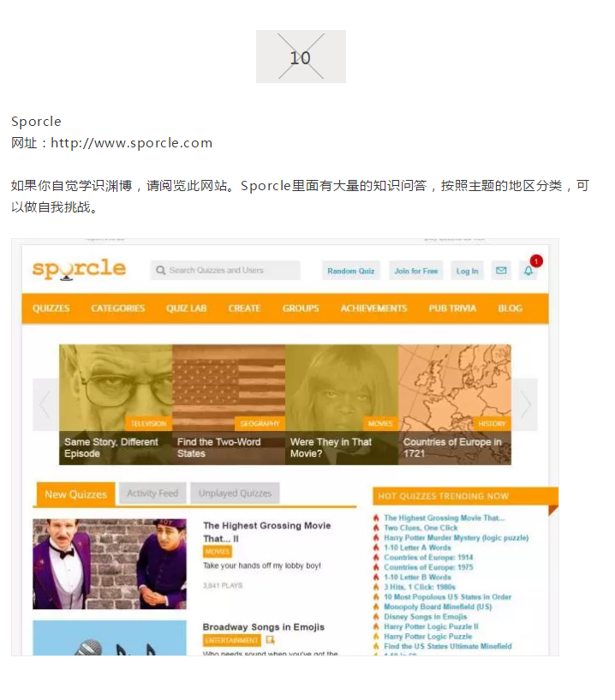Viewport: 615px width, 700px height.
Task: Open the Harry Potter Murder Mystery trending link
Action: coord(457,537)
